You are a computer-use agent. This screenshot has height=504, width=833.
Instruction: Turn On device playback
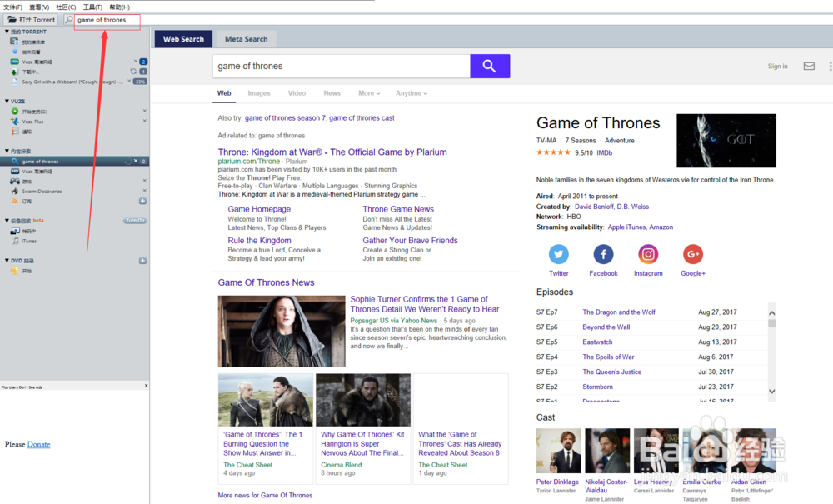(x=135, y=221)
